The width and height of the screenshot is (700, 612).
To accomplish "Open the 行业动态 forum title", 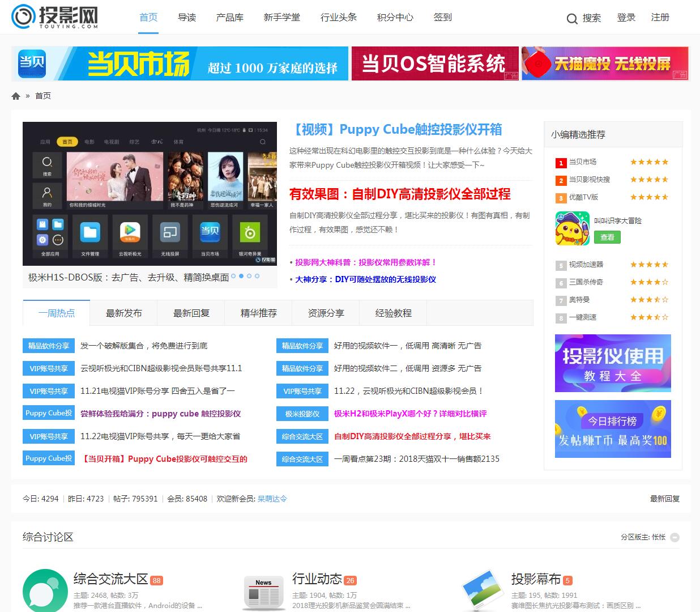I will 317,579.
